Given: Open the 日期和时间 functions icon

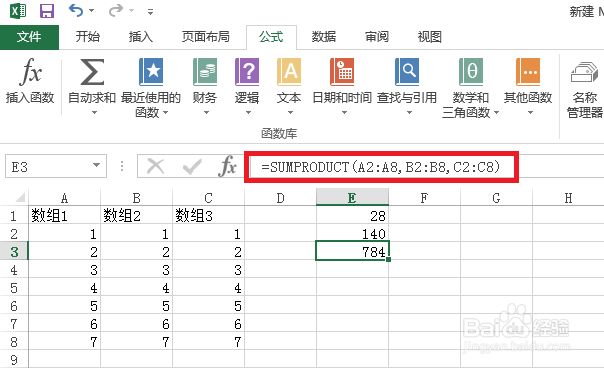Looking at the screenshot, I should (342, 72).
